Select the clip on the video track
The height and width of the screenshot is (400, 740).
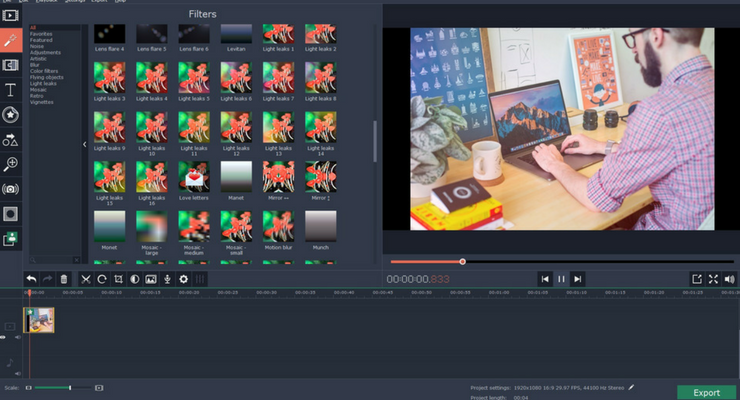(x=39, y=320)
